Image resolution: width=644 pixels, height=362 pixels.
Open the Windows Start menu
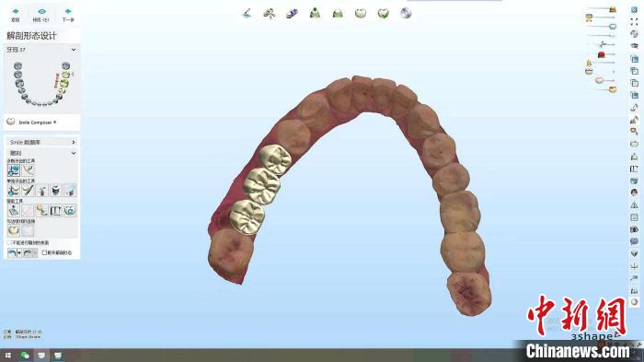8,355
